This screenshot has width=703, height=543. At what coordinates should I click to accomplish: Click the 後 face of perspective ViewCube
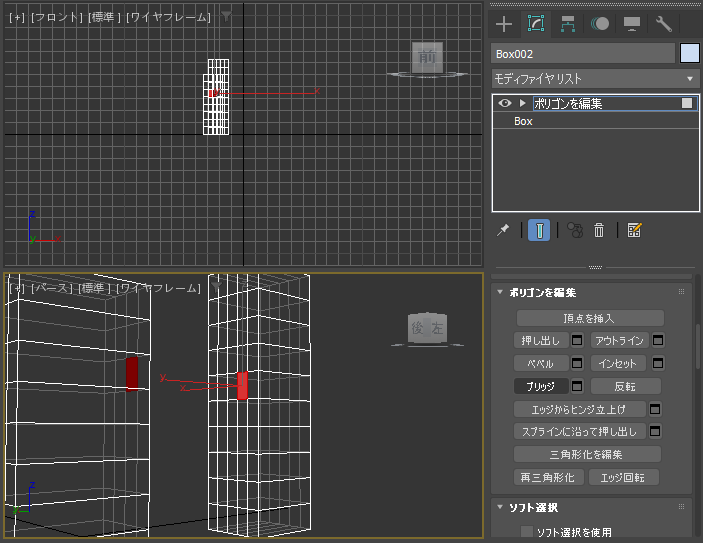(x=419, y=328)
